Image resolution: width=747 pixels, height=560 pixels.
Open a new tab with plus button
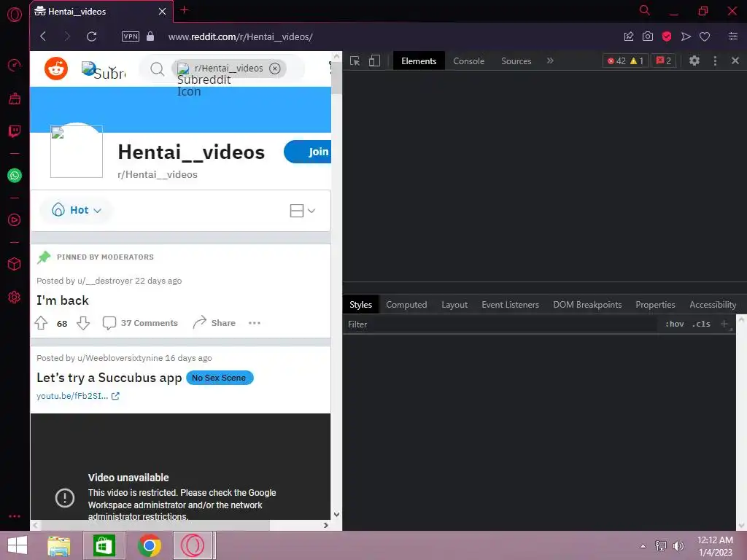point(185,10)
